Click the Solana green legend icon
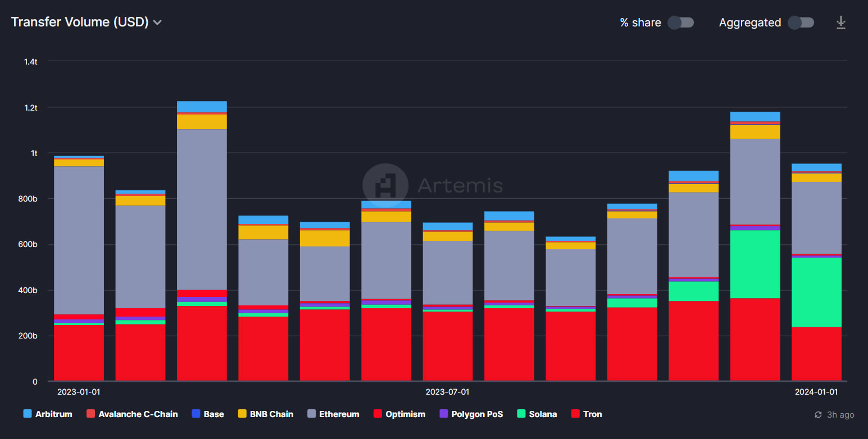The image size is (868, 439). click(x=521, y=414)
